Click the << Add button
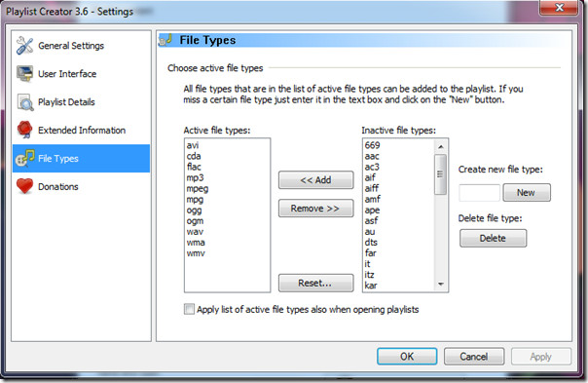 [315, 180]
